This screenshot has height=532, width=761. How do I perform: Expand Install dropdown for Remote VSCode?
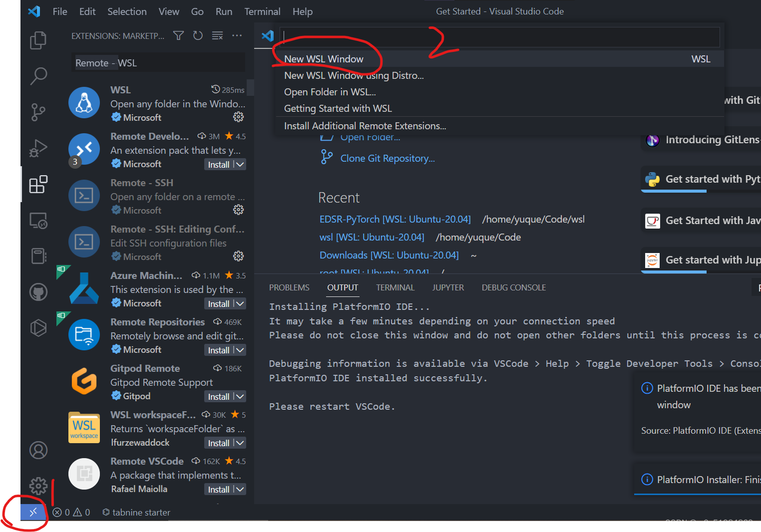(240, 489)
